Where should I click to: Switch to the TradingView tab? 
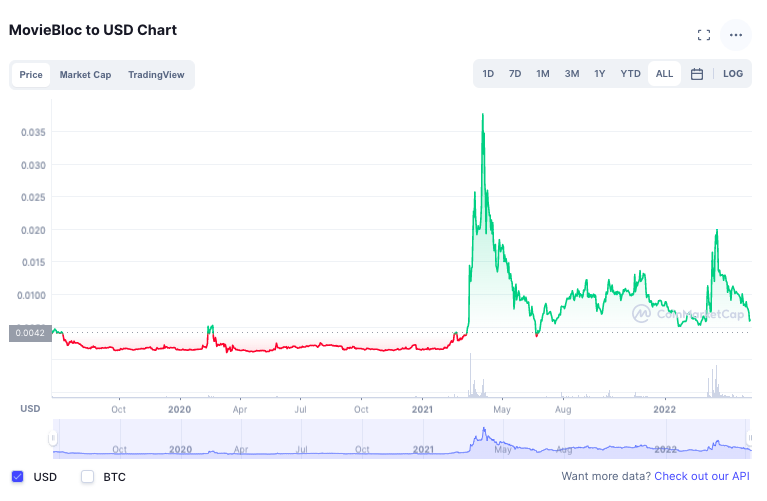click(x=156, y=75)
